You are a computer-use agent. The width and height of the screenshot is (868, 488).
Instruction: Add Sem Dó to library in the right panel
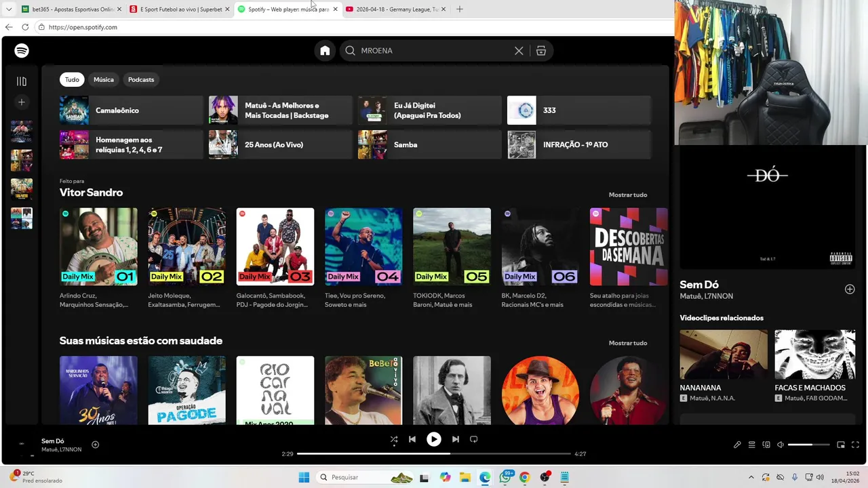850,289
